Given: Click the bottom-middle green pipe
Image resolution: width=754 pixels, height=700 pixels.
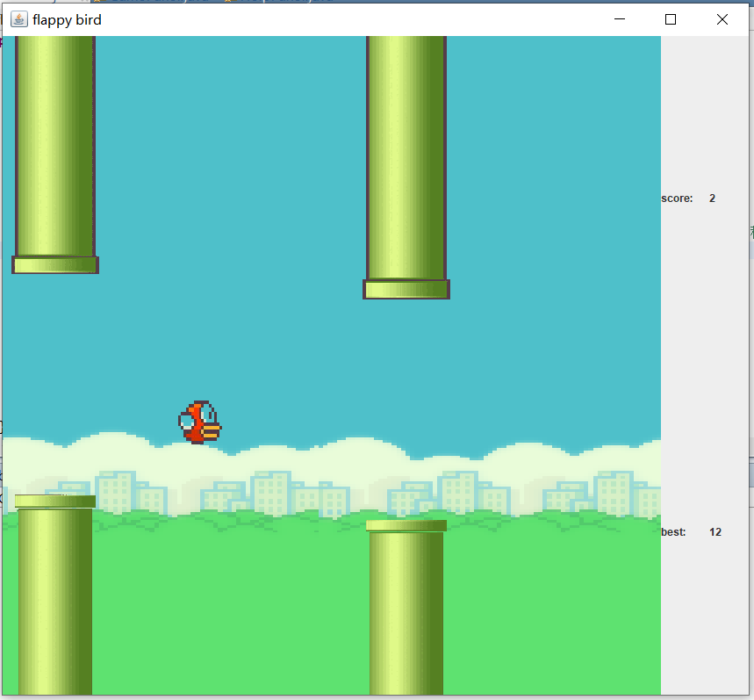Looking at the screenshot, I should (x=406, y=615).
